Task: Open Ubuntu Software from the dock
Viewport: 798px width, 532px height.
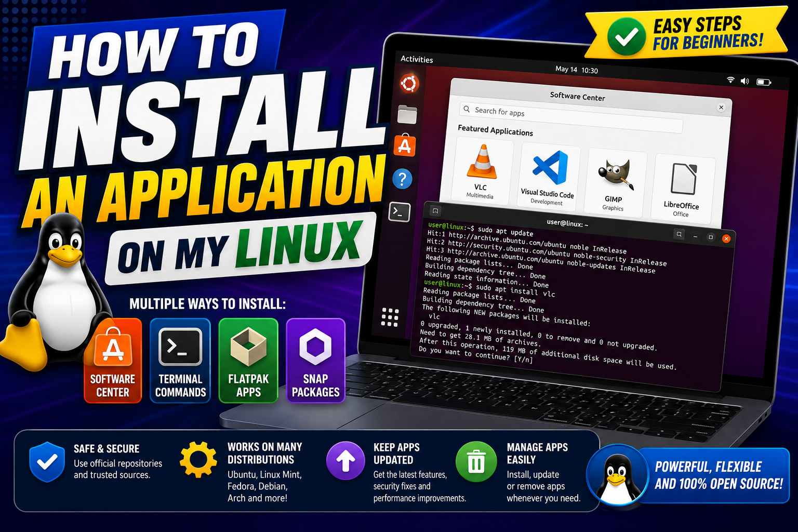Action: pyautogui.click(x=405, y=145)
